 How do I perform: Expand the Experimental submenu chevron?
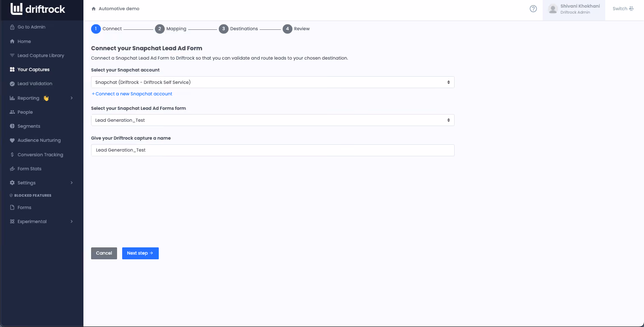point(72,221)
